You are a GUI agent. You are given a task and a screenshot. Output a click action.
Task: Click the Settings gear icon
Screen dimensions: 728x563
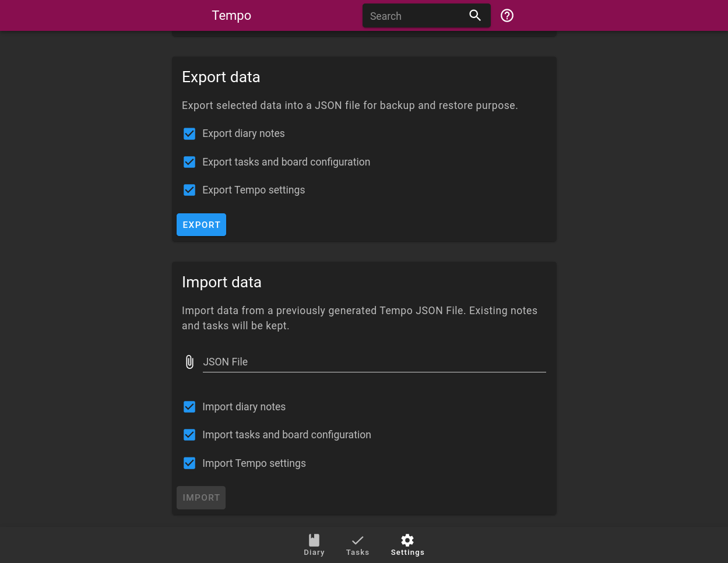tap(407, 540)
